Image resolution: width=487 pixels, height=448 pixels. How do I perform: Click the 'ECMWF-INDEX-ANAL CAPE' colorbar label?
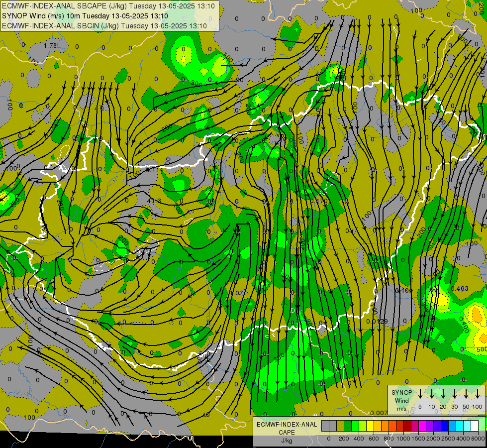pyautogui.click(x=287, y=428)
